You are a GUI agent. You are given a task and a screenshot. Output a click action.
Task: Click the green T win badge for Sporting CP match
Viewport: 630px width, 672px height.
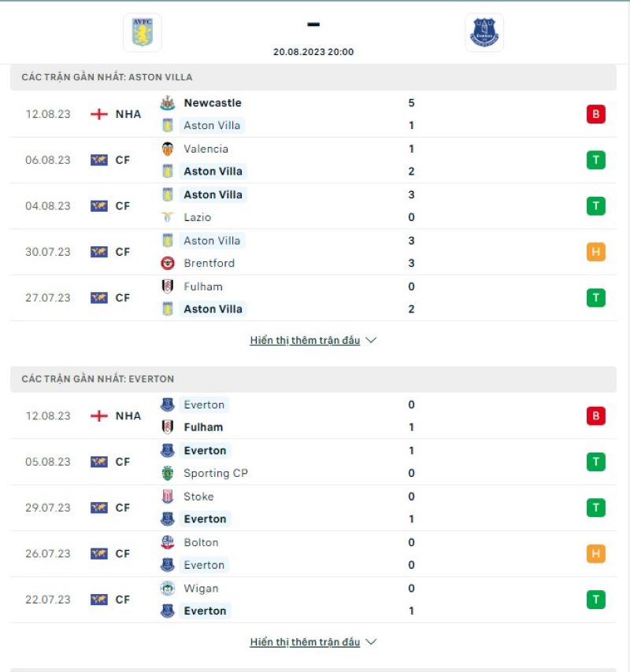point(596,462)
